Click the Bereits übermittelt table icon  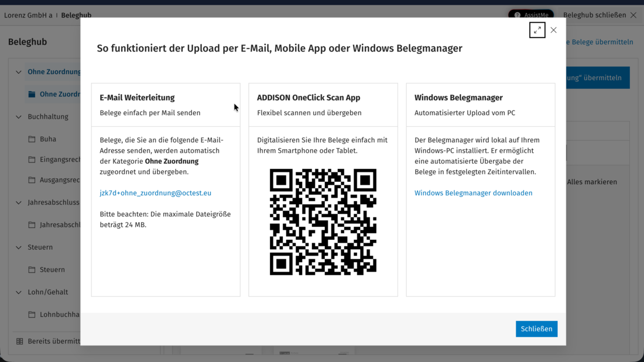pyautogui.click(x=19, y=341)
